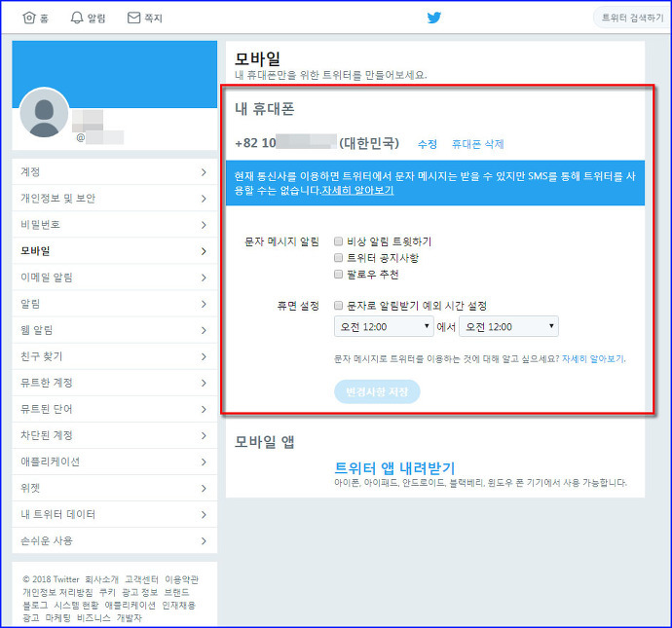Click the 휴대폰 삭제 link
672x628 pixels.
478,144
